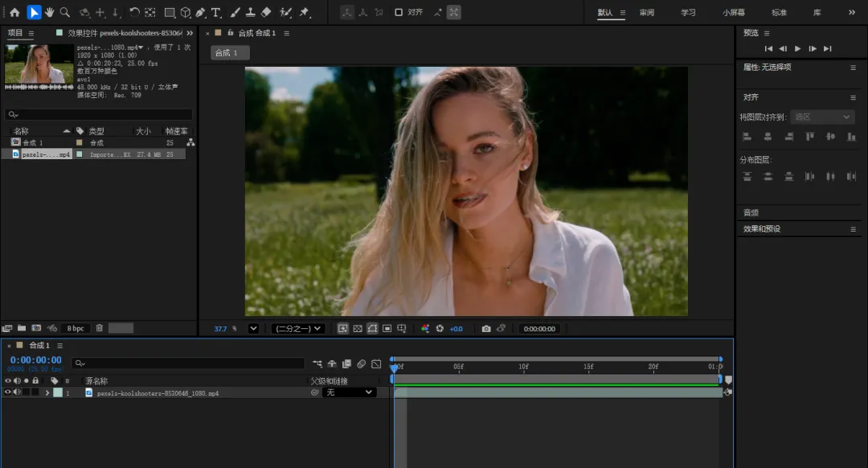Switch to the 小屏幕 workspace

coord(733,13)
